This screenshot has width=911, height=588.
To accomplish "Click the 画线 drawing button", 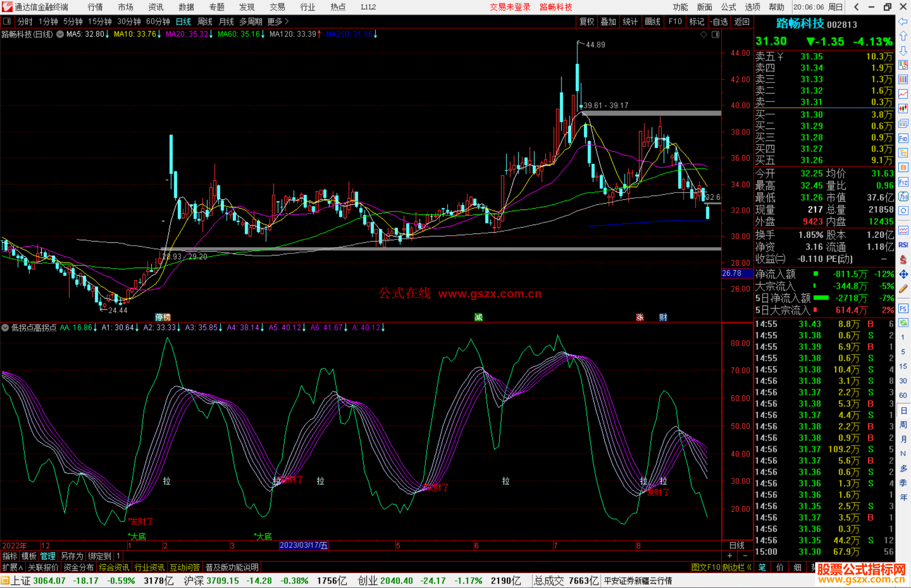I will [x=652, y=21].
